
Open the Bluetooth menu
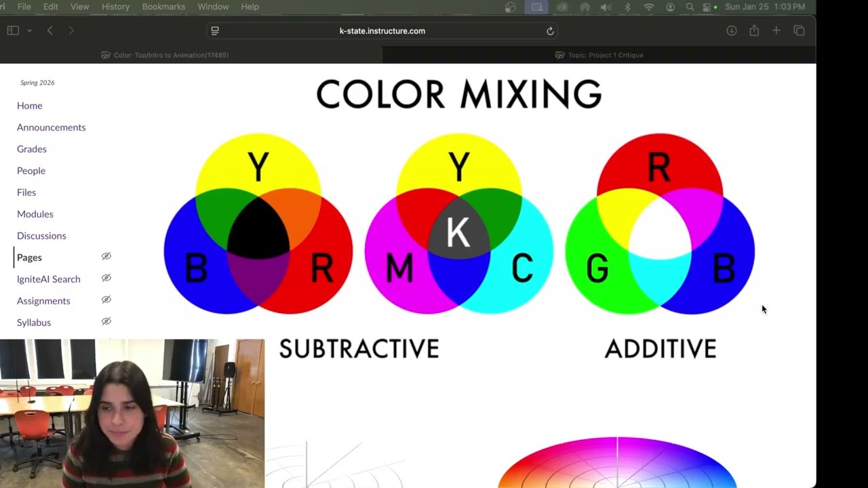(x=627, y=7)
